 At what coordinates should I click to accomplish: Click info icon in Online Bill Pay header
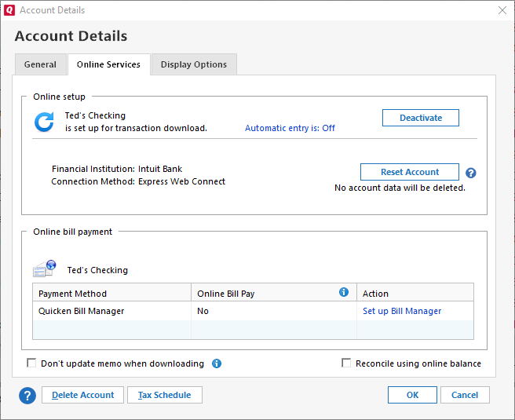(x=343, y=292)
